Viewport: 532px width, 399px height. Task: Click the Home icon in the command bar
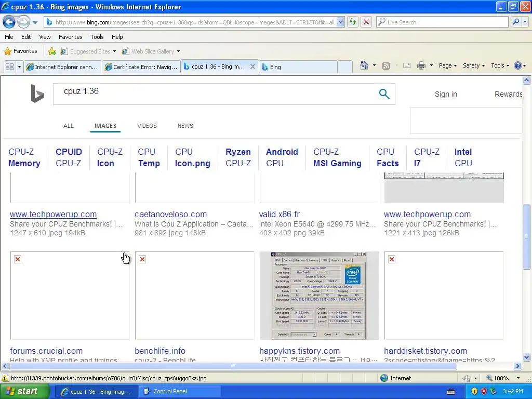[364, 65]
